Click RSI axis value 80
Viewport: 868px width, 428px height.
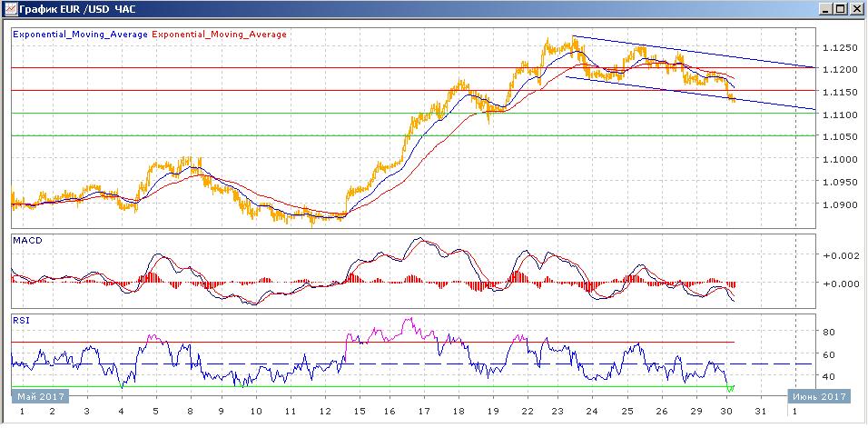tap(829, 332)
